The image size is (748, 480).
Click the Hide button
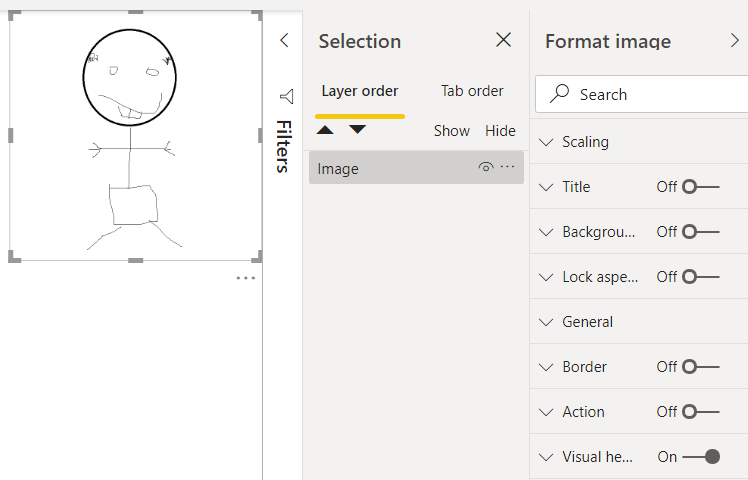500,131
